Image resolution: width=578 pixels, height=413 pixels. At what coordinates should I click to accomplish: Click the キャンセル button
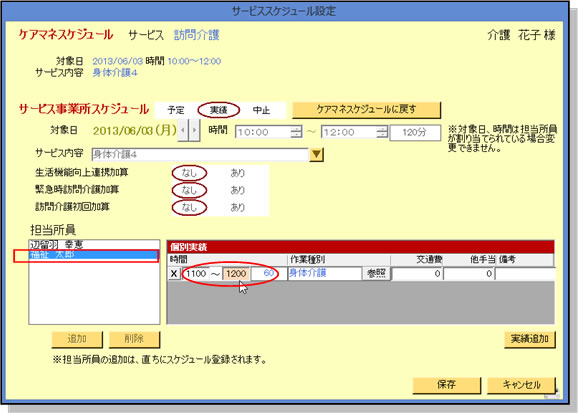click(521, 385)
